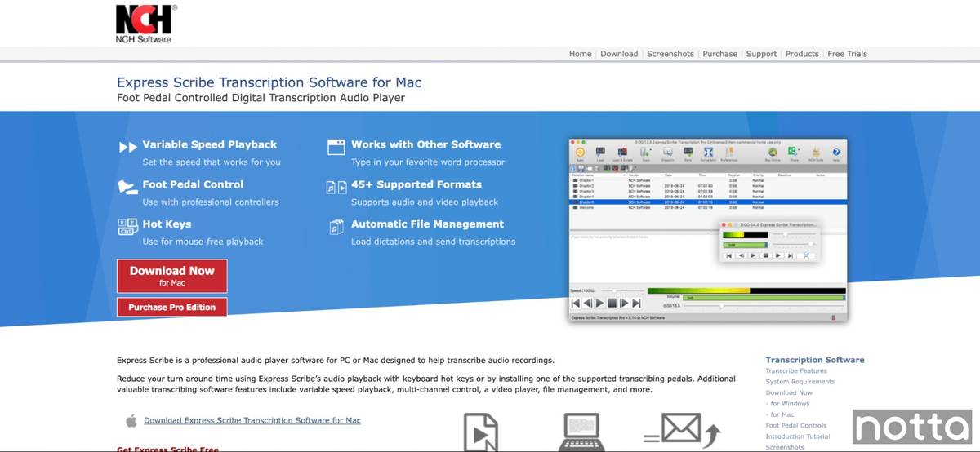Open the Transcription Software sidebar heading link
Viewport: 980px width, 452px height.
[x=814, y=360]
